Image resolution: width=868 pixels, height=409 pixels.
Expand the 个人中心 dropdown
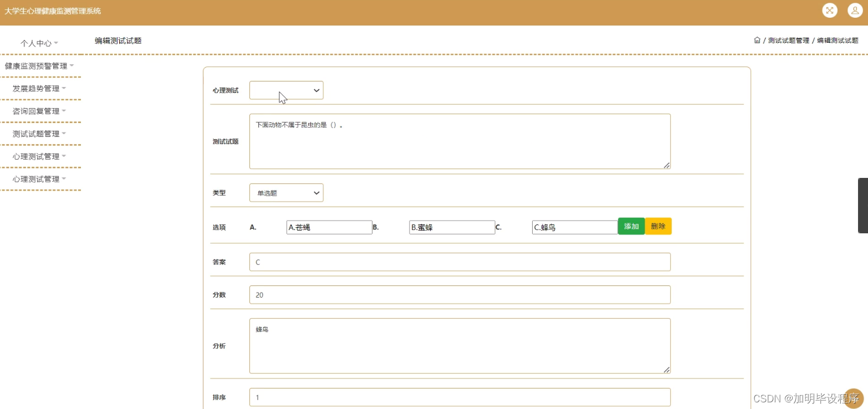(x=39, y=43)
